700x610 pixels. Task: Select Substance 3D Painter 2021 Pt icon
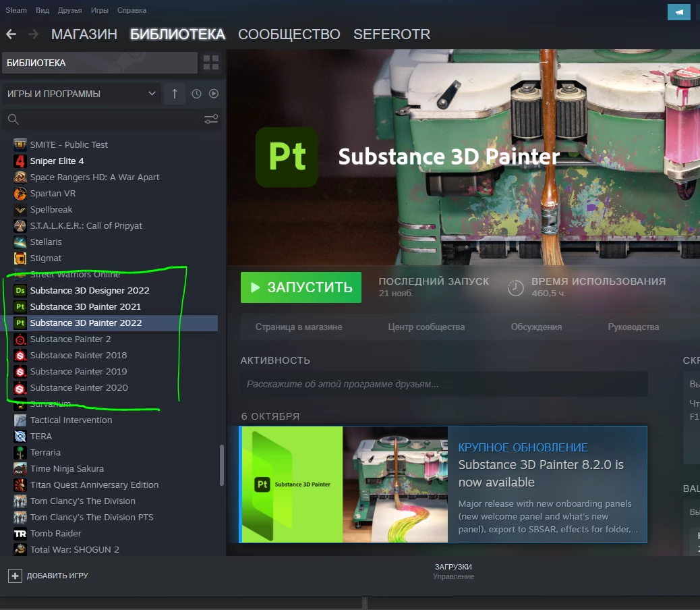click(x=20, y=307)
